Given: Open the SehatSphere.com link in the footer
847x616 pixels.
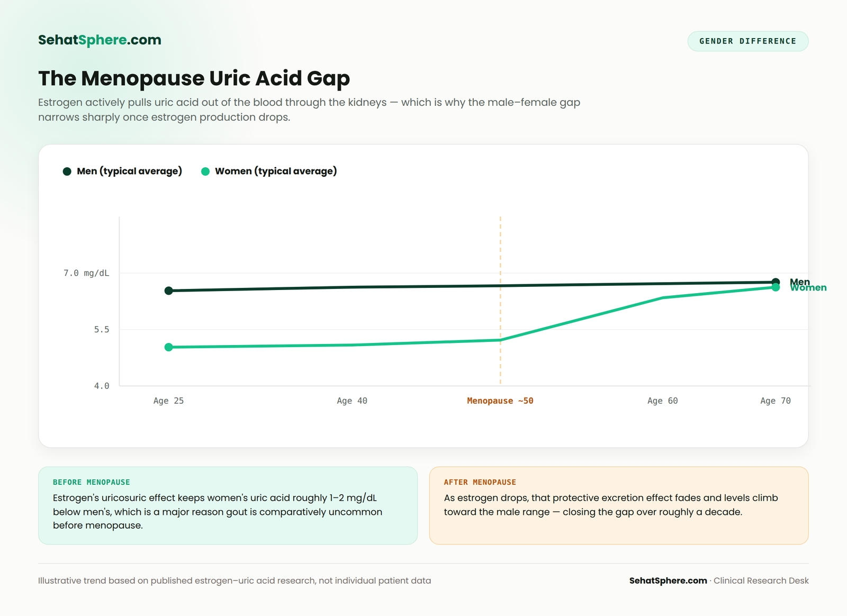Looking at the screenshot, I should (668, 581).
